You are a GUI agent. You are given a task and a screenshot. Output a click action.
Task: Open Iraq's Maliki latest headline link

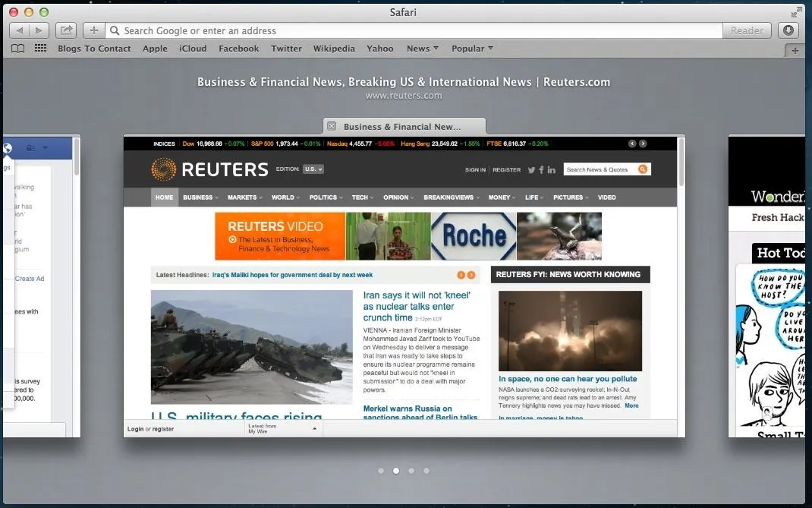tap(293, 275)
